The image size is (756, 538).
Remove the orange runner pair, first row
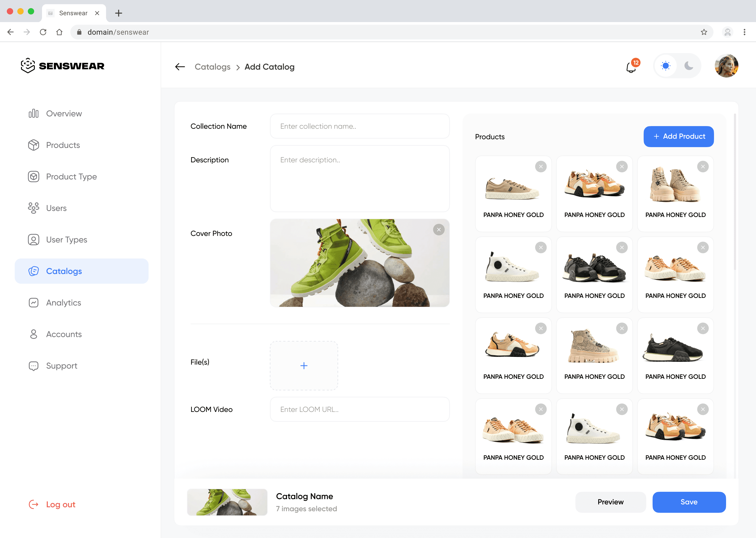click(x=622, y=167)
